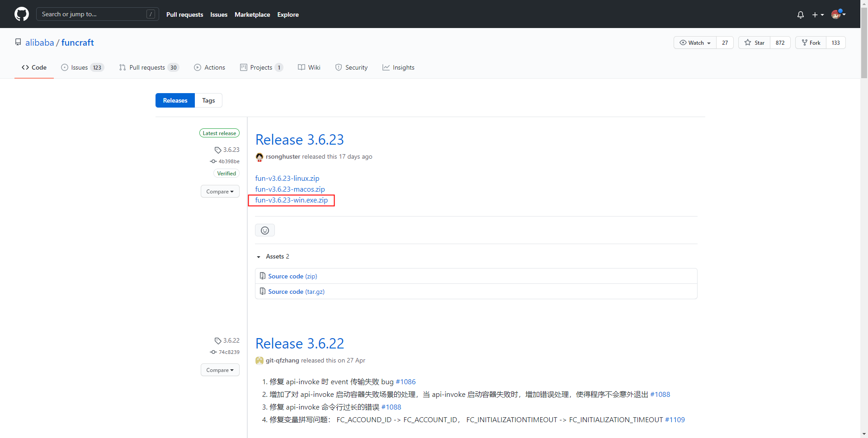Click git-qfzhang's avatar image
Screen dimensions: 868x438
(259, 361)
